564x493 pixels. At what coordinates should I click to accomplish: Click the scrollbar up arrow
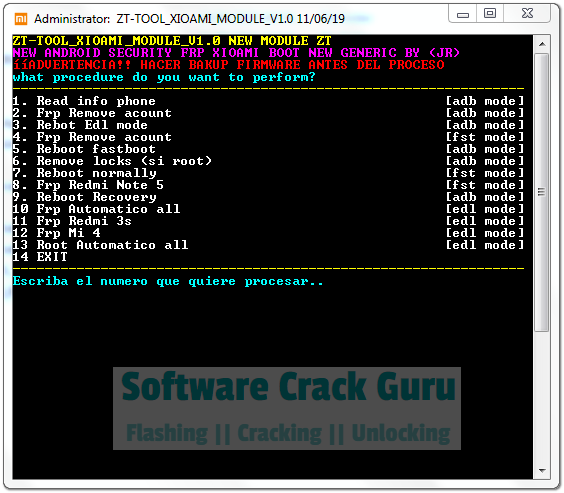(542, 44)
